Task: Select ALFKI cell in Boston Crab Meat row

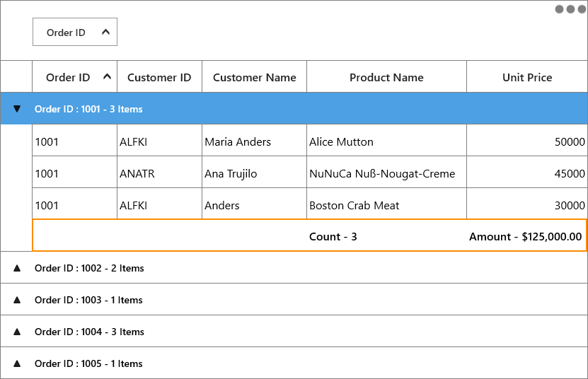Action: coord(159,204)
